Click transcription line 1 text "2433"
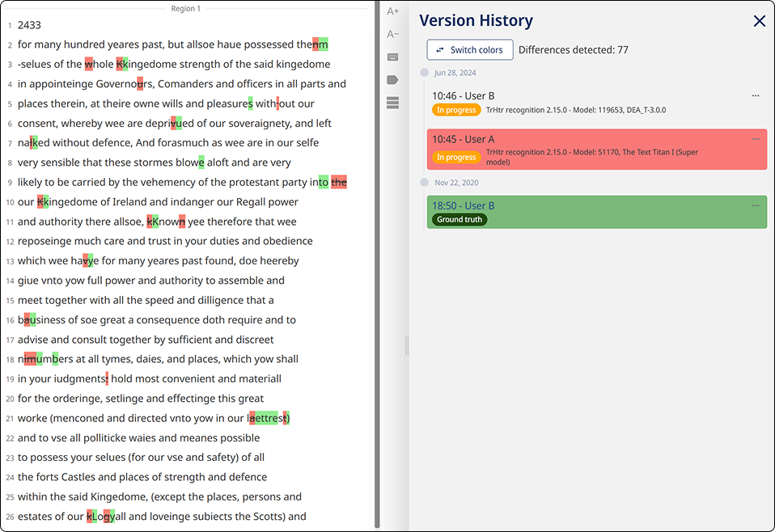Image resolution: width=775 pixels, height=532 pixels. click(29, 25)
